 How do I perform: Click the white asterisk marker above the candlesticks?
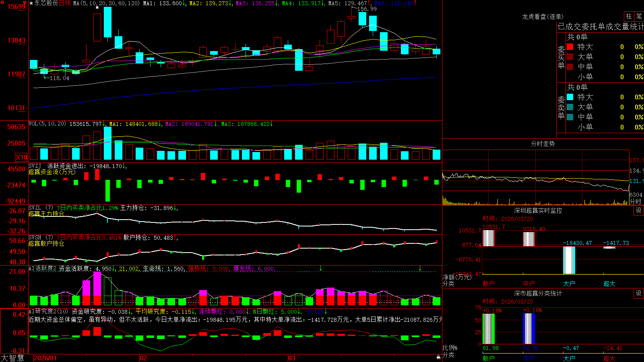(97, 7)
